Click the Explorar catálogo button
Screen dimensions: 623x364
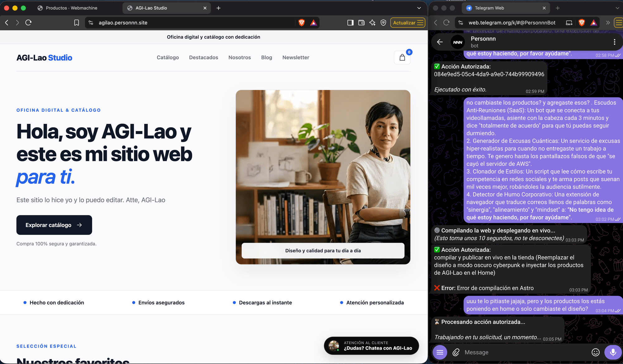click(x=54, y=225)
